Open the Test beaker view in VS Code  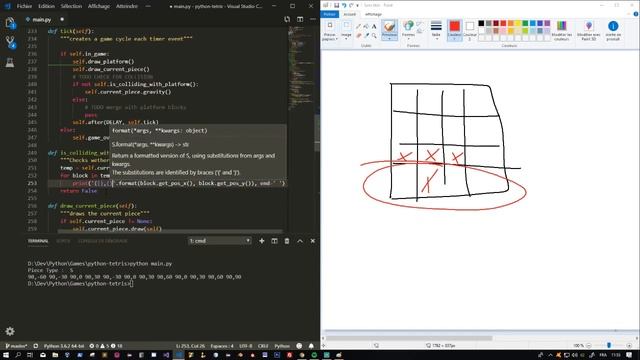click(10, 62)
